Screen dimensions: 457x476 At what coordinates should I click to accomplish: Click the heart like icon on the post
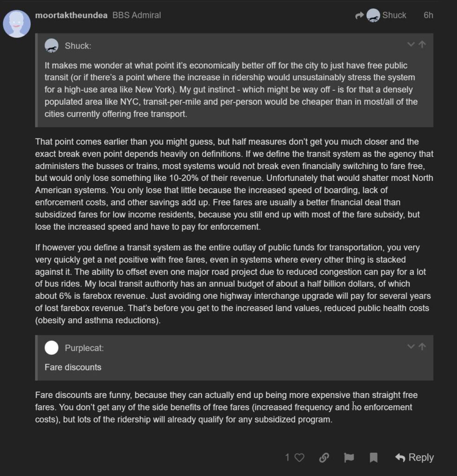point(300,458)
